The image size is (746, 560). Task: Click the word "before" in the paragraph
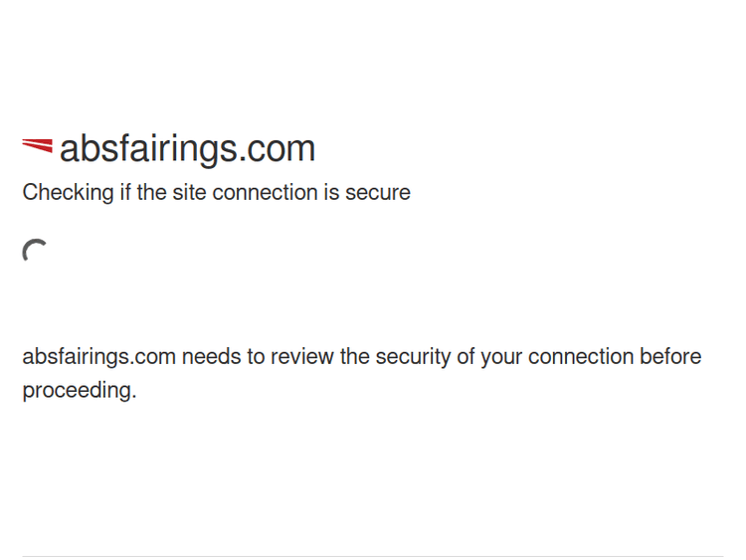[670, 357]
